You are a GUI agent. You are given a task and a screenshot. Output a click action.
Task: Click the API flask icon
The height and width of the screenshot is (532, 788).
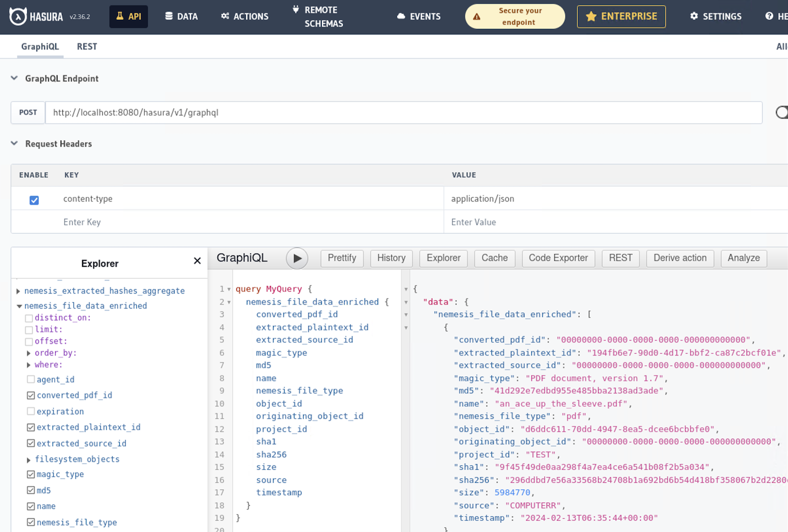[120, 16]
